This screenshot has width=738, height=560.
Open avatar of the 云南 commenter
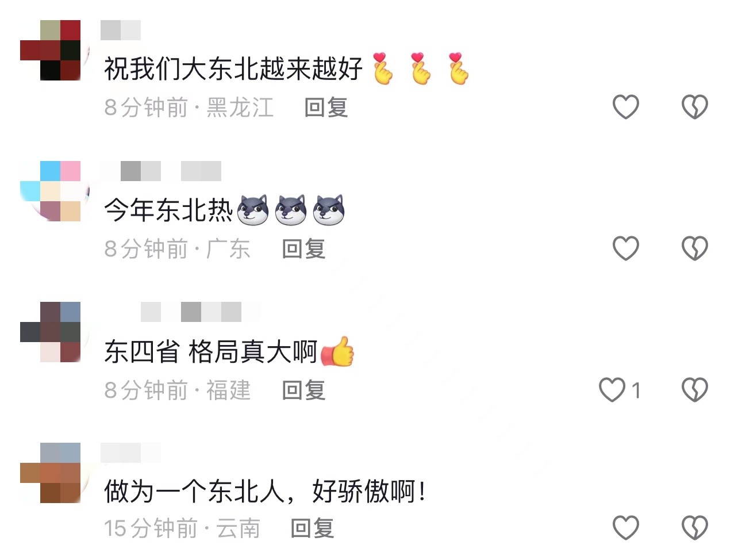pos(51,473)
